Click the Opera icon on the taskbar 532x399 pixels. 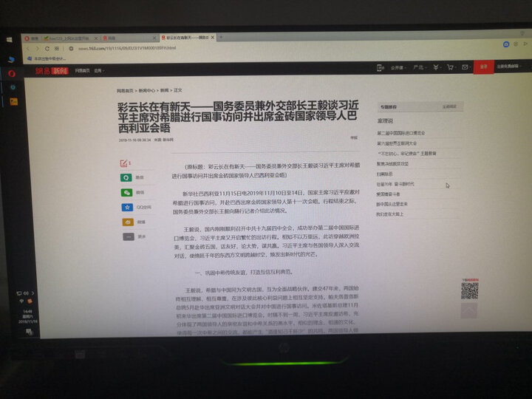12,73
